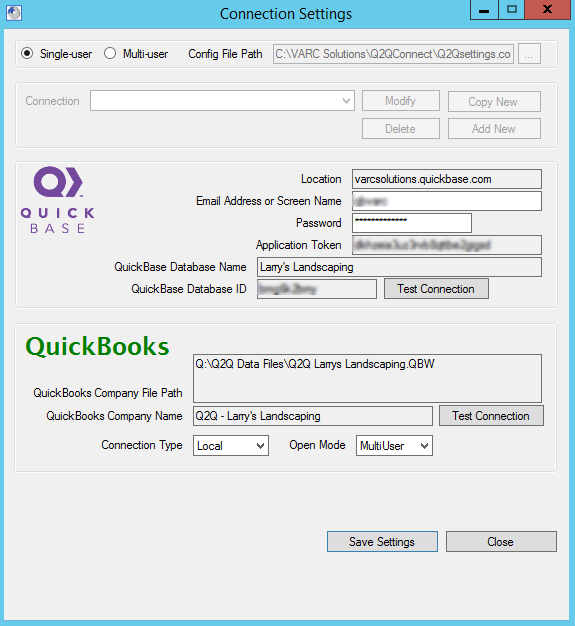Click the application icon in title bar
Image resolution: width=575 pixels, height=626 pixels.
[14, 13]
